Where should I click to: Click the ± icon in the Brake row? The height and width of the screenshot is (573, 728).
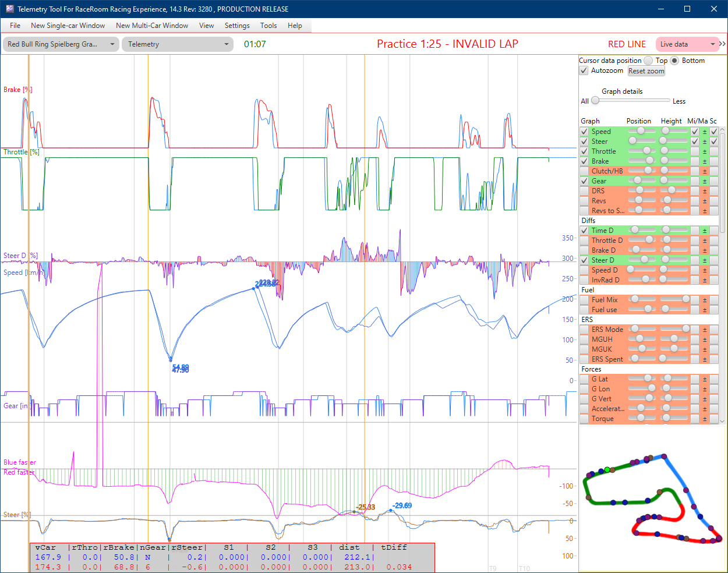click(x=704, y=161)
